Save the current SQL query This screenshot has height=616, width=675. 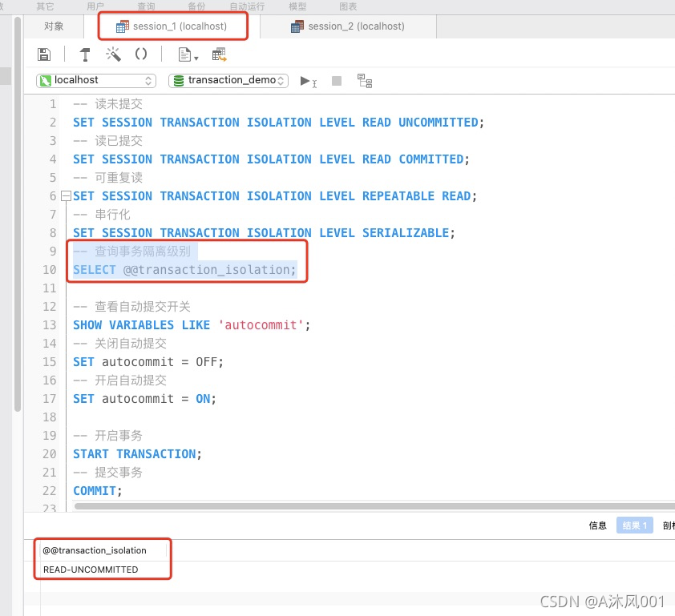click(x=44, y=54)
